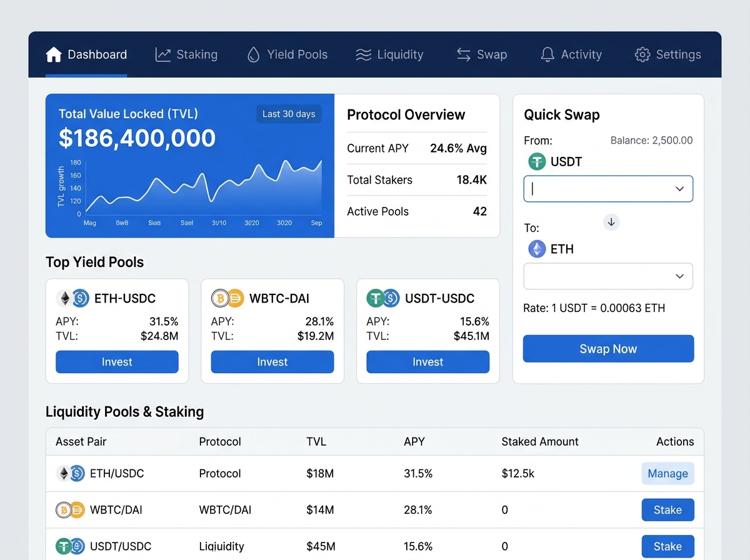Focus the From amount input field
The width and height of the screenshot is (750, 560).
pyautogui.click(x=608, y=189)
